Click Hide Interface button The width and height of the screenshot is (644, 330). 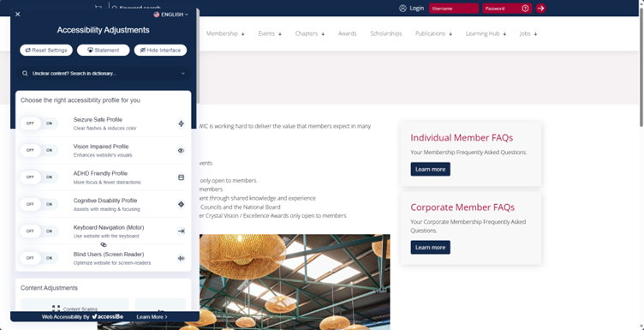pyautogui.click(x=160, y=50)
